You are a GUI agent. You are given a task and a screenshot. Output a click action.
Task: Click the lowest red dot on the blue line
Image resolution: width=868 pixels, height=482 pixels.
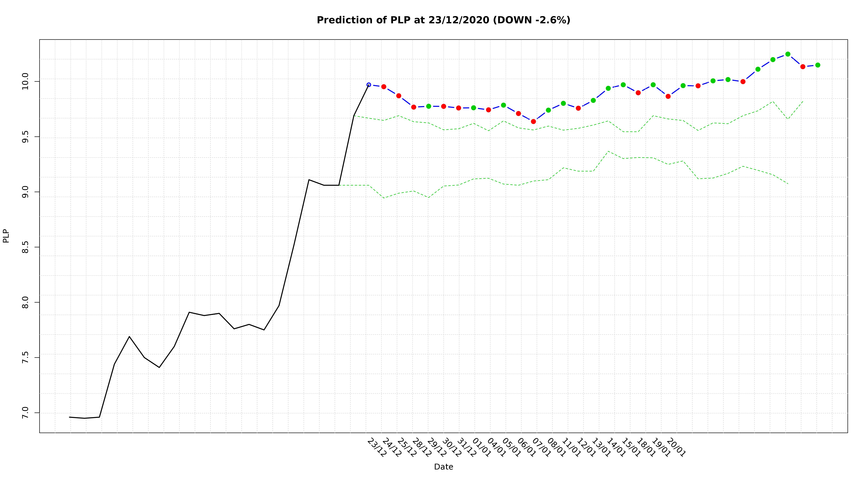point(533,122)
